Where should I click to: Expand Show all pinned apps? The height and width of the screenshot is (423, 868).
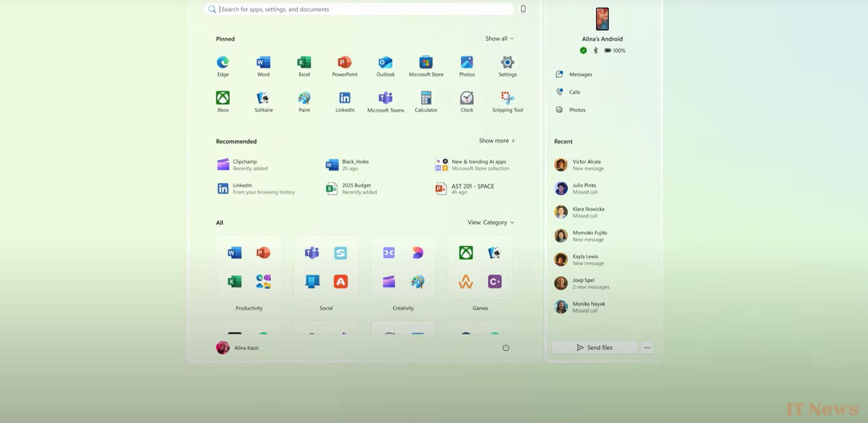(500, 38)
